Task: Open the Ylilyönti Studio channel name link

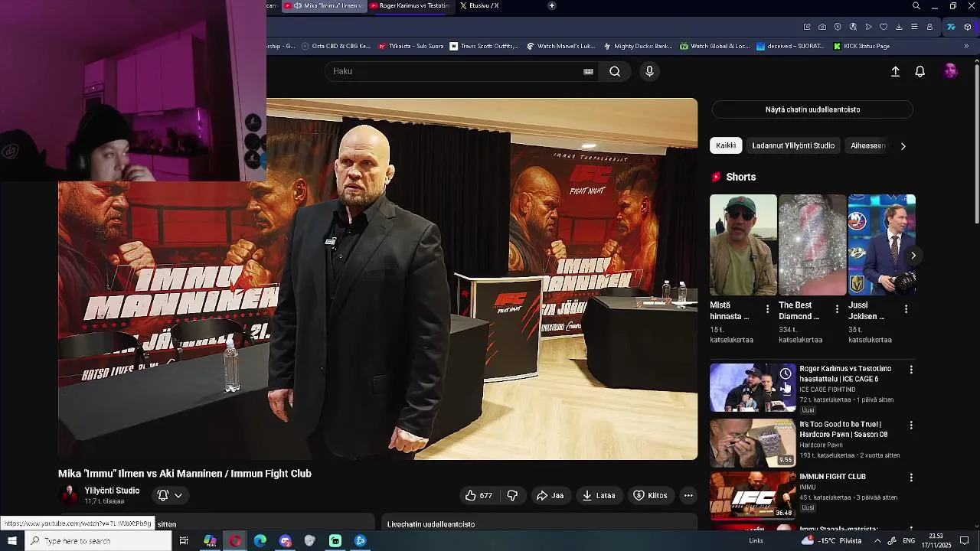Action: (112, 491)
